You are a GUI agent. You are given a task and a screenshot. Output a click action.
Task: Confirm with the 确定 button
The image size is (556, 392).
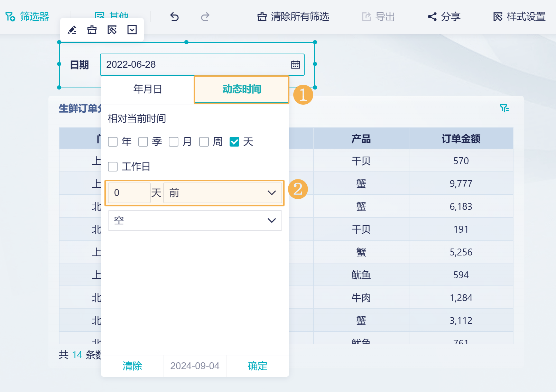pos(258,366)
